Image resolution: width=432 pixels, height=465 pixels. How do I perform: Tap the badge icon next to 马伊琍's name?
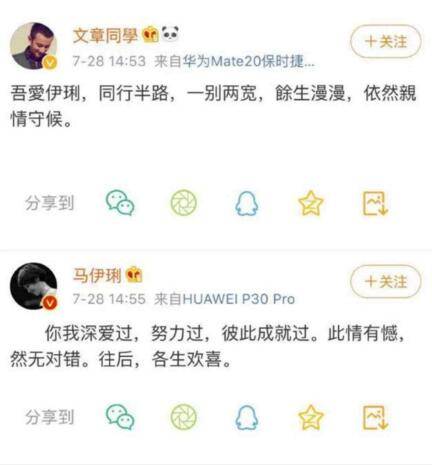[x=134, y=275]
